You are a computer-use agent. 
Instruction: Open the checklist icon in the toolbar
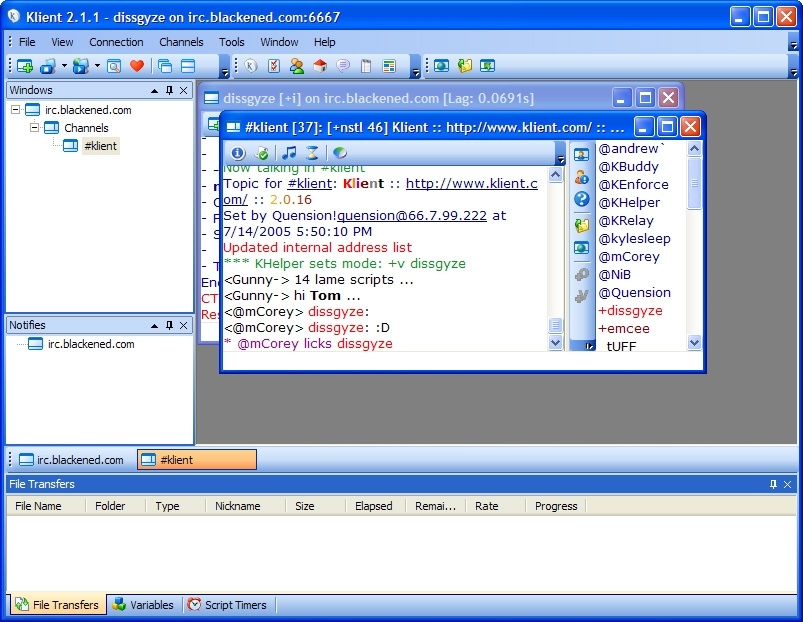(274, 66)
